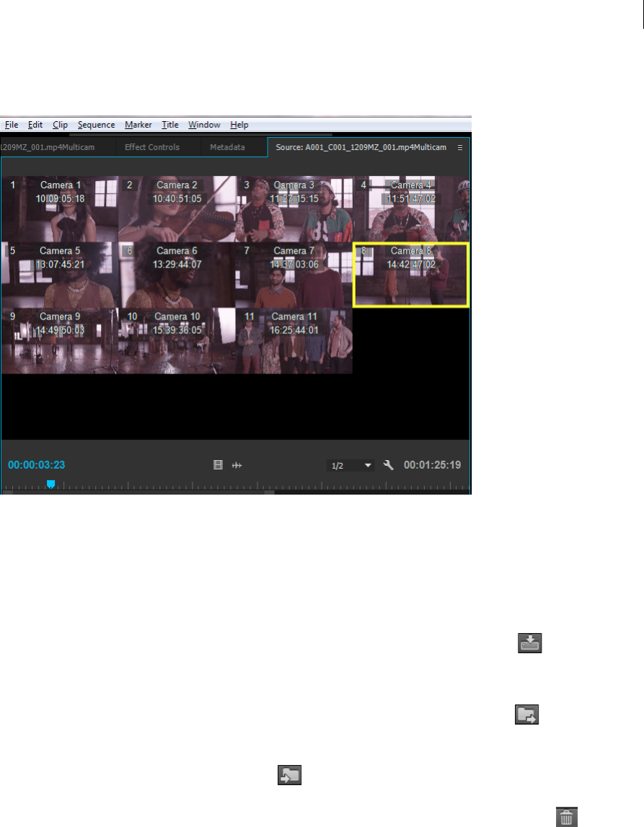644x827 pixels.
Task: Select the Camera 2 angle
Action: pyautogui.click(x=177, y=209)
